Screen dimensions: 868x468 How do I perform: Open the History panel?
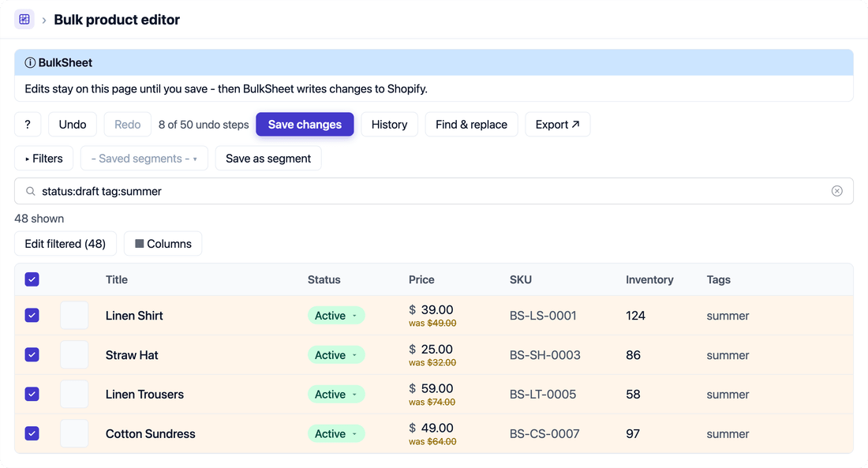tap(389, 125)
